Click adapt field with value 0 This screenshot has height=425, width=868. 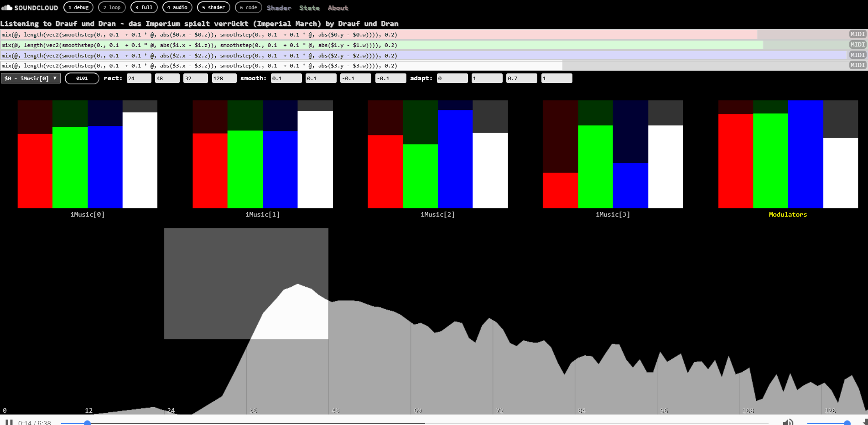tap(452, 78)
